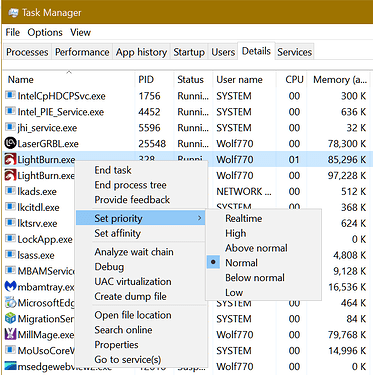
Task: Click memory value 16,536 K
Action: tap(347, 287)
